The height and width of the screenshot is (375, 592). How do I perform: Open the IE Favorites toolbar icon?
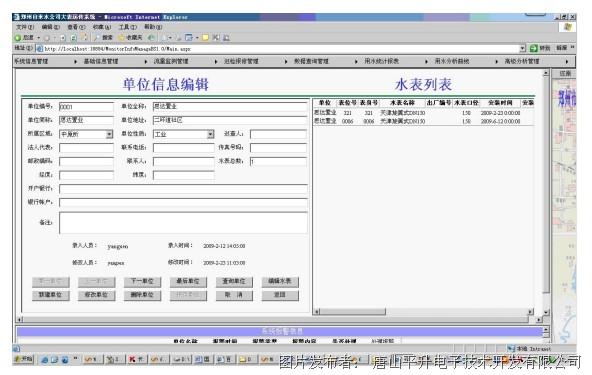[131, 38]
